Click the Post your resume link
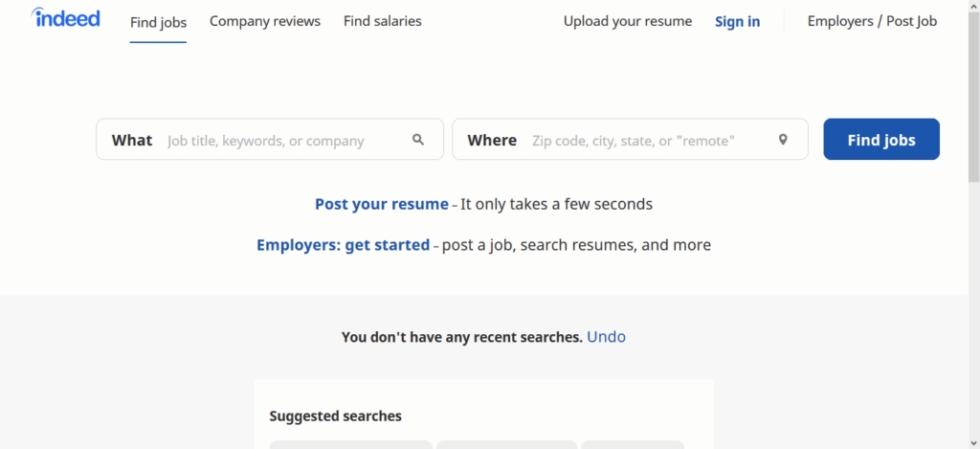The width and height of the screenshot is (980, 449). [381, 204]
